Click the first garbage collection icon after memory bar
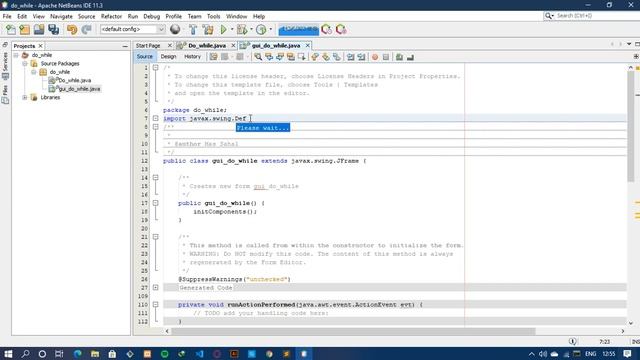The width and height of the screenshot is (640, 360). coord(327,29)
